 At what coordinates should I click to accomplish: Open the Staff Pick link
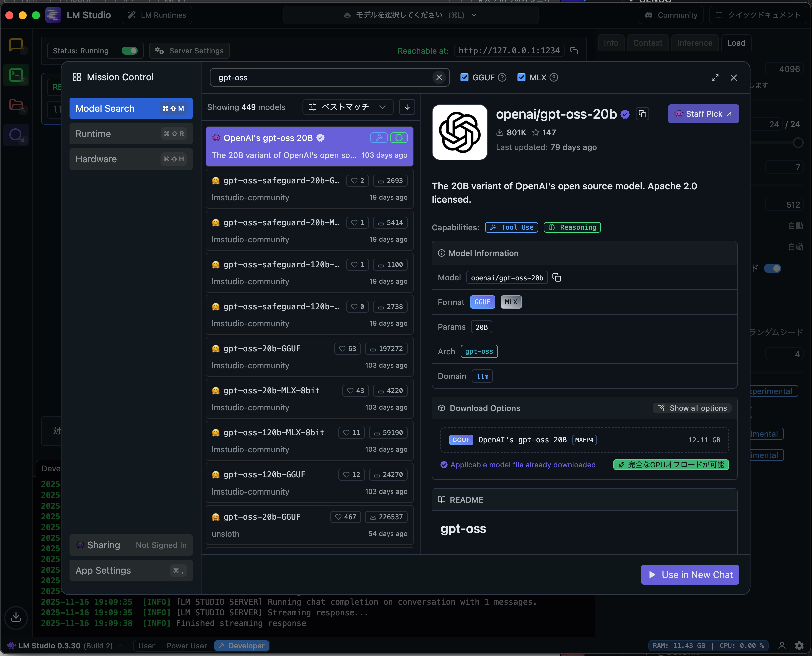pos(703,114)
